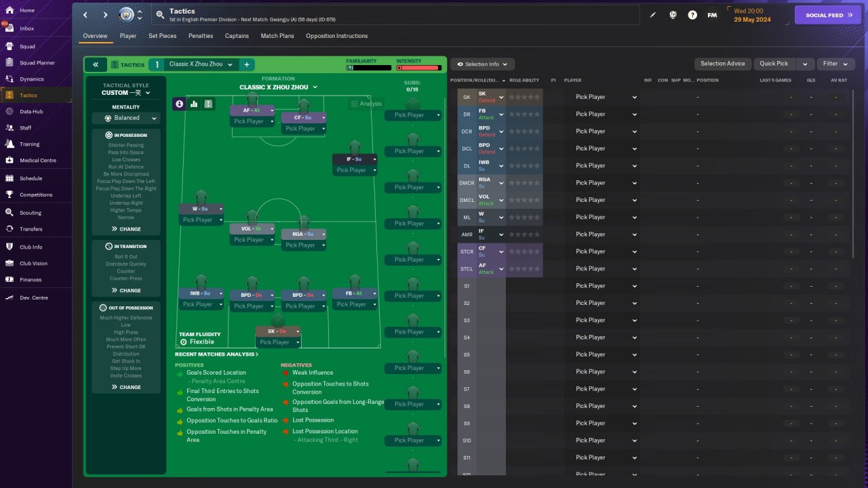Open Selection Info dropdown
Screen dimensions: 868x488
(x=482, y=64)
